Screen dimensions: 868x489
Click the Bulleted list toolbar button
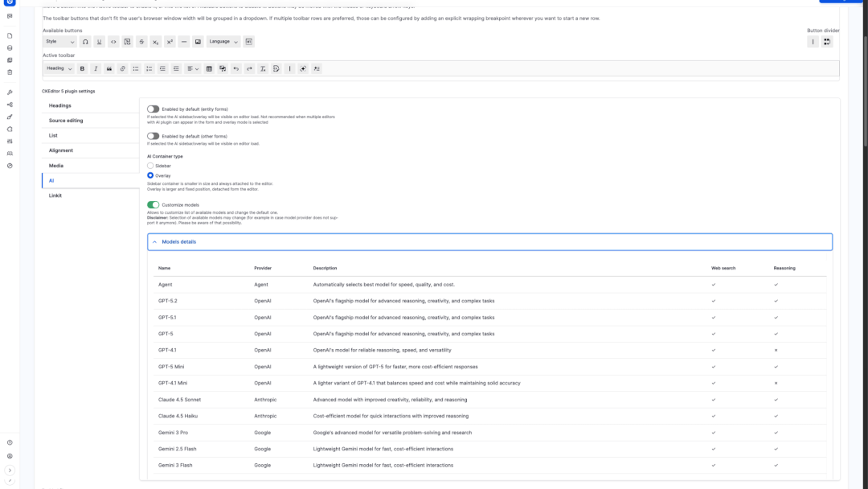click(x=136, y=68)
